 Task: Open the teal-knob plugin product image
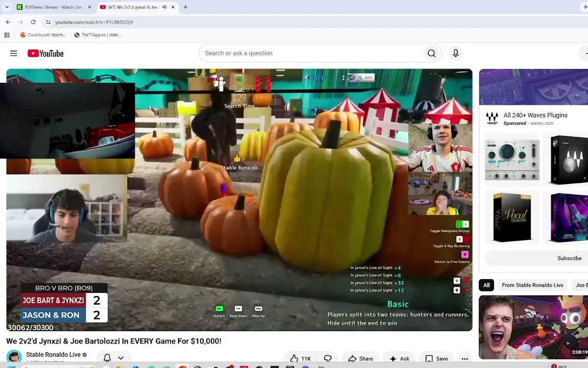click(x=512, y=159)
